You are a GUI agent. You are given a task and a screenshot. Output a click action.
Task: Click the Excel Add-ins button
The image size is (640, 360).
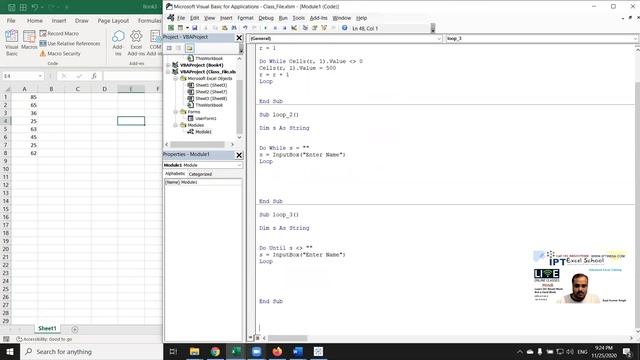pyautogui.click(x=136, y=42)
